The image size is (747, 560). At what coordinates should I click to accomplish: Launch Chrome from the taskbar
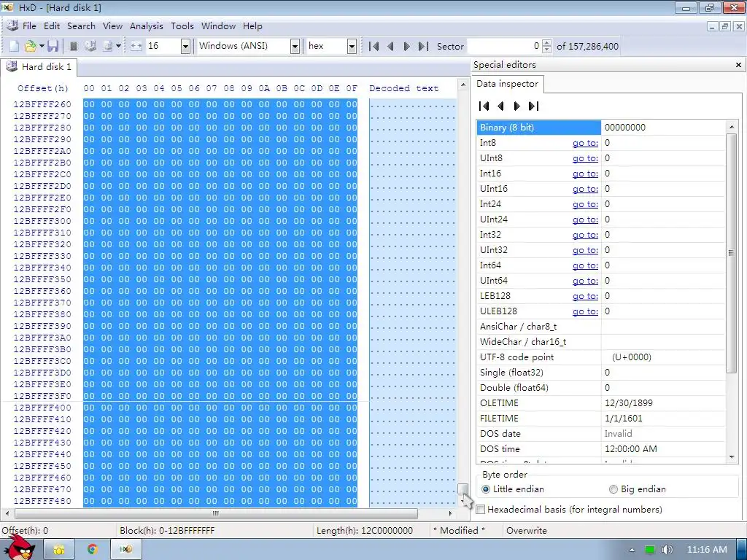pos(93,550)
